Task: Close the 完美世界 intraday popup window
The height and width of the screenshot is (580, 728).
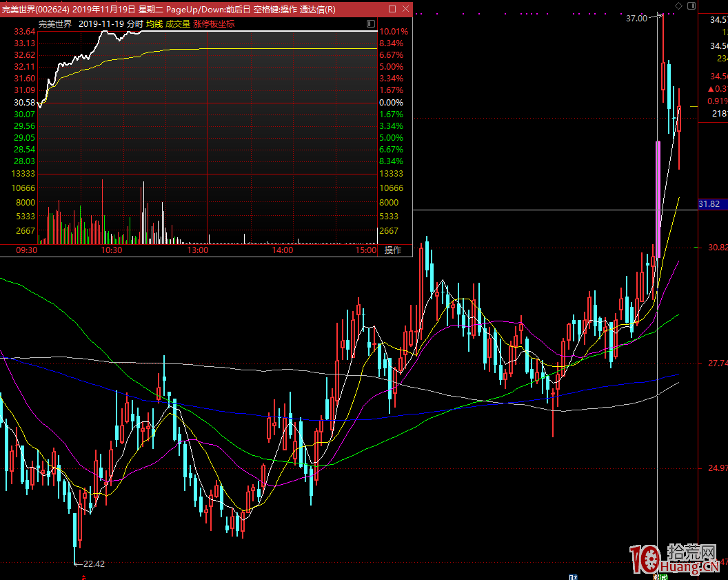Action: 405,9
